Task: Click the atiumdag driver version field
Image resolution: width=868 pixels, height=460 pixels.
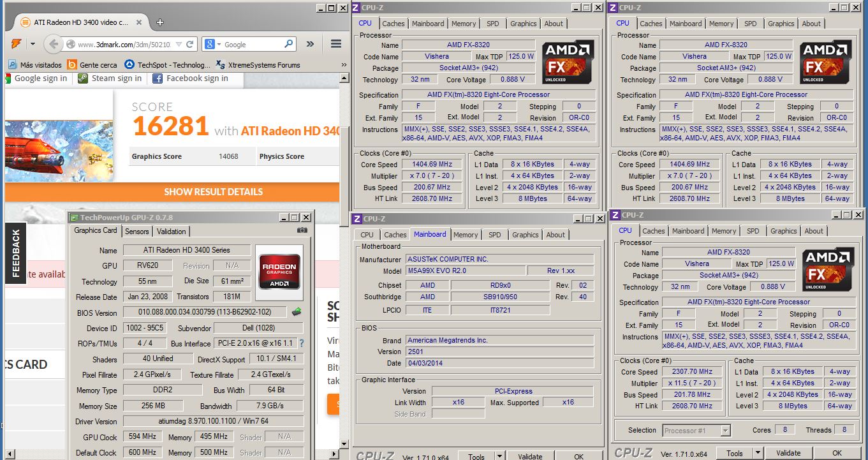Action: [x=214, y=421]
